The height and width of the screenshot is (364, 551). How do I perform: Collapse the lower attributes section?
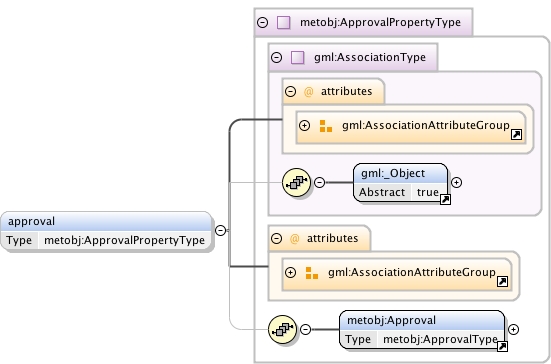(277, 239)
